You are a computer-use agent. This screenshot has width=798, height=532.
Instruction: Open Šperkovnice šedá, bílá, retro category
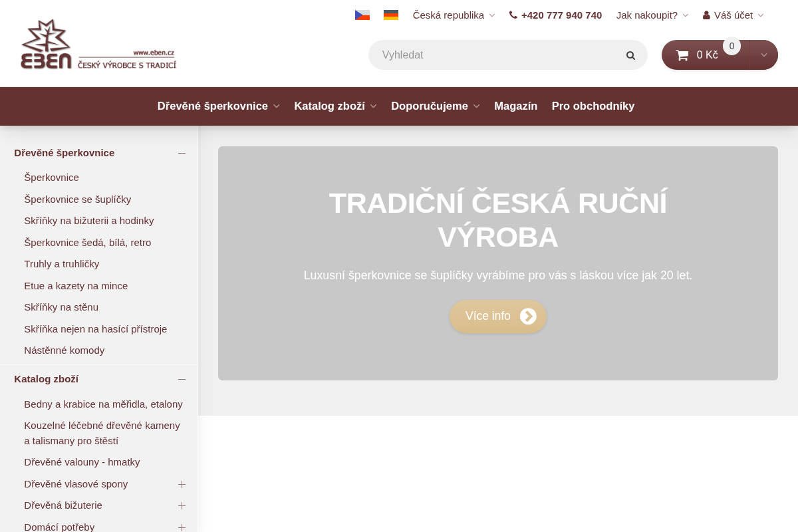pos(87,243)
